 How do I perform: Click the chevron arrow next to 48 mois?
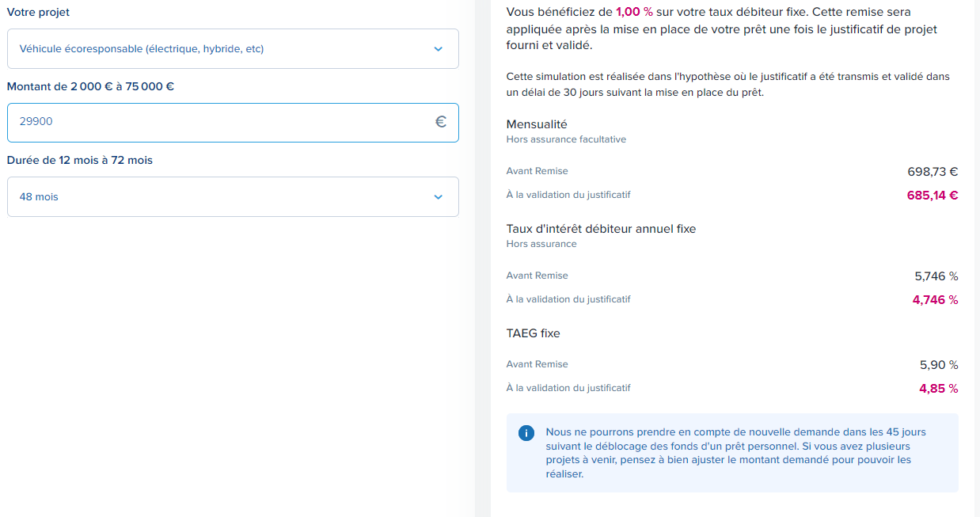pos(439,197)
